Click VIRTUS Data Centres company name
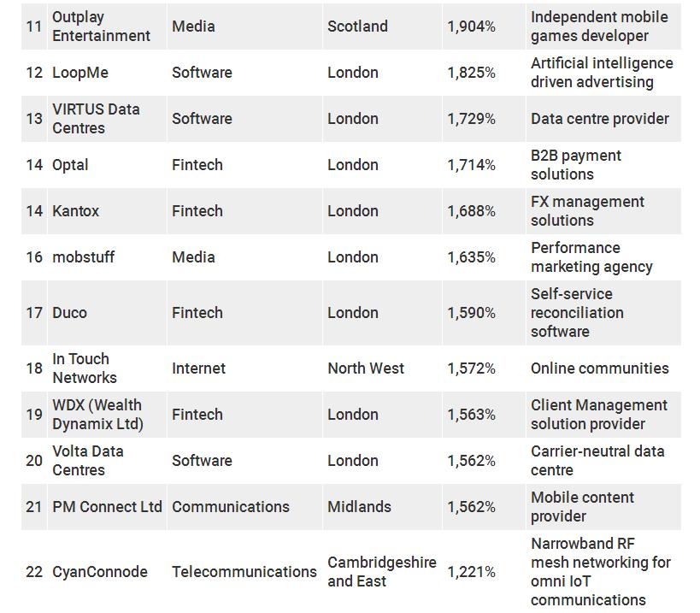700x613 pixels. [x=96, y=118]
